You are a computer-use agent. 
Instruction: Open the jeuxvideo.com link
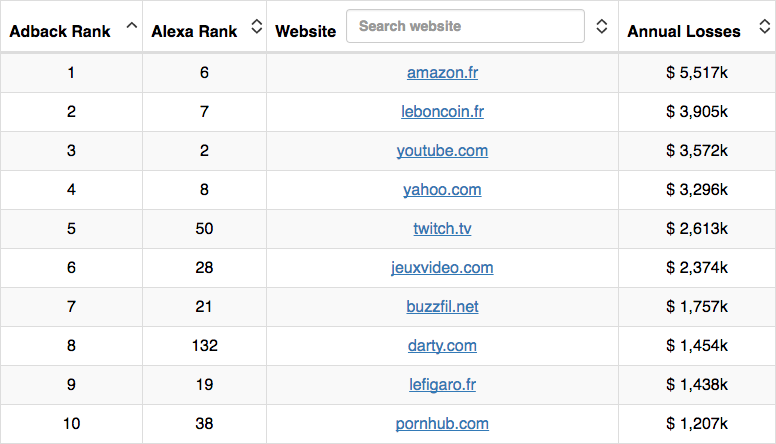[442, 268]
